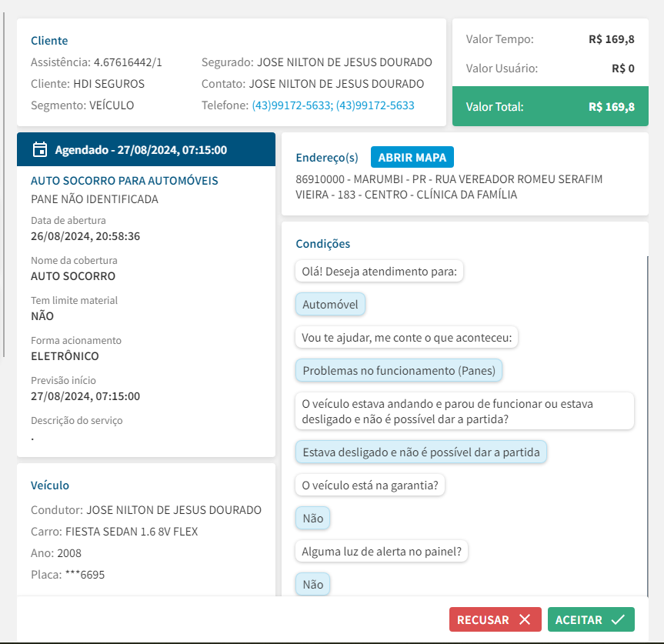The height and width of the screenshot is (644, 664).
Task: Select 'Estava desligado e não é possível' answer
Action: (x=421, y=452)
